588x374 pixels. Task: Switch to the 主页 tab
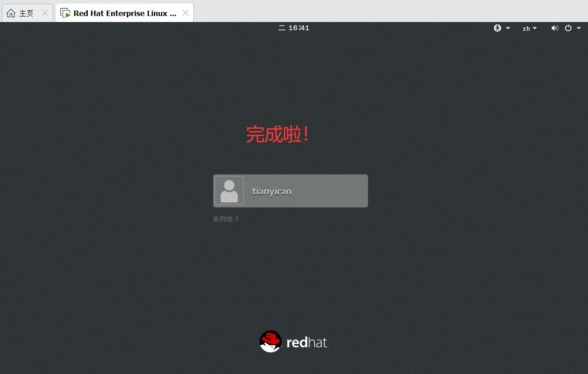pyautogui.click(x=28, y=13)
